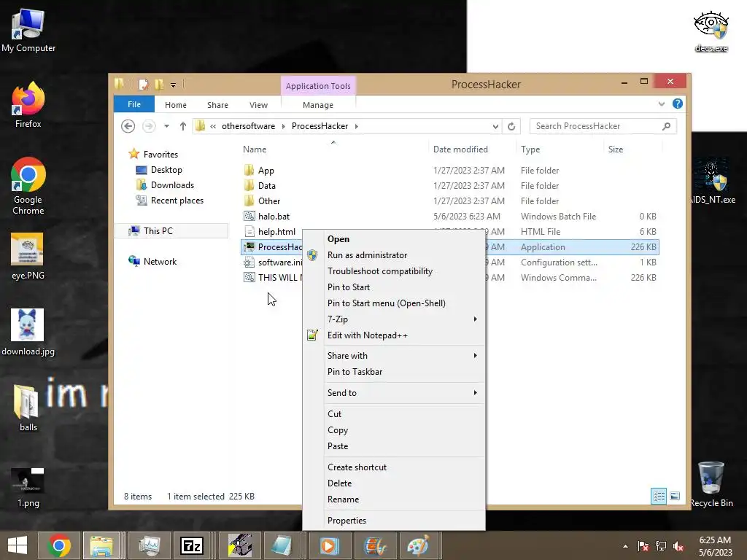This screenshot has height=560, width=747.
Task: Select download.jpg desktop image
Action: click(x=28, y=332)
